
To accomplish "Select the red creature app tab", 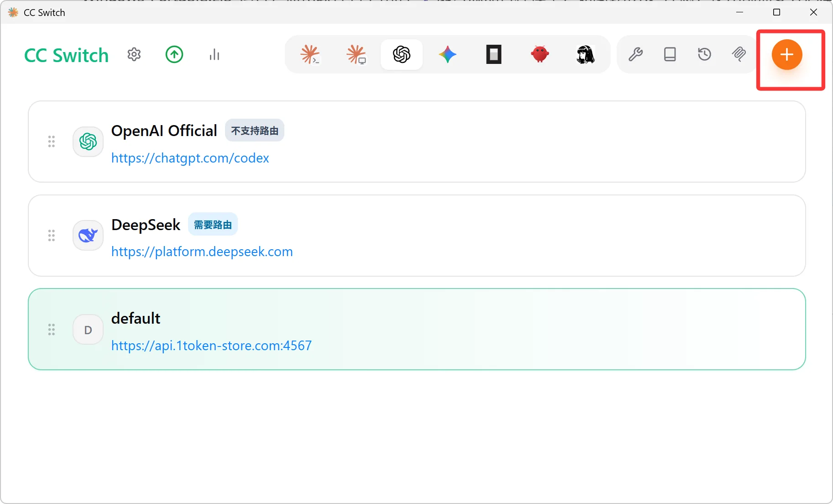I will 540,55.
